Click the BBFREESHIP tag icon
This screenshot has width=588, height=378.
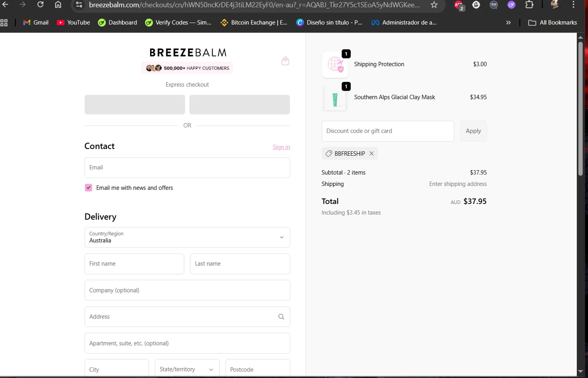click(x=328, y=153)
